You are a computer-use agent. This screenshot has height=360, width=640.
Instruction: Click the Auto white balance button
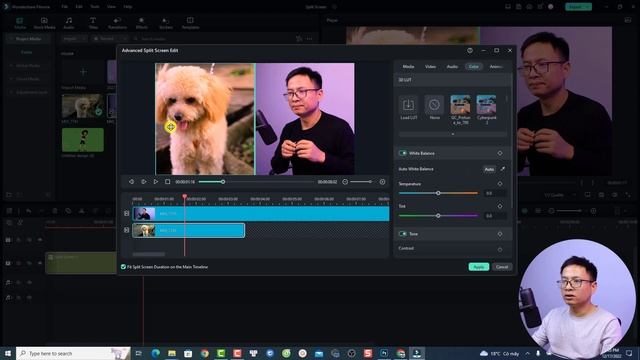(489, 169)
